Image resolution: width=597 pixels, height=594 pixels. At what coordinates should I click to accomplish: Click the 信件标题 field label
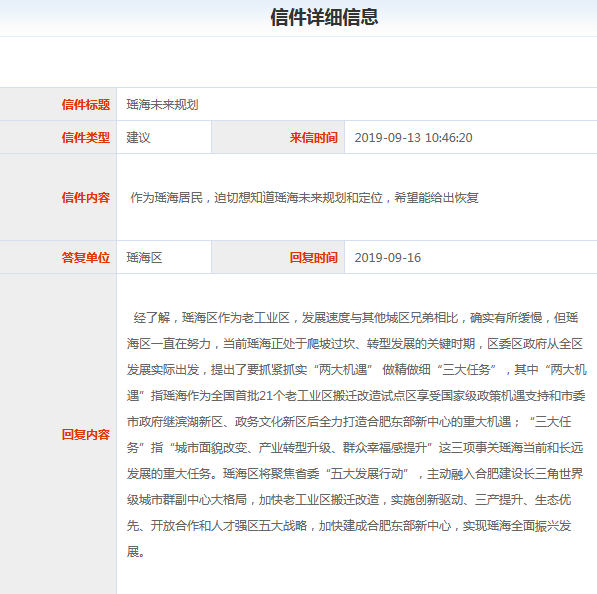point(86,104)
